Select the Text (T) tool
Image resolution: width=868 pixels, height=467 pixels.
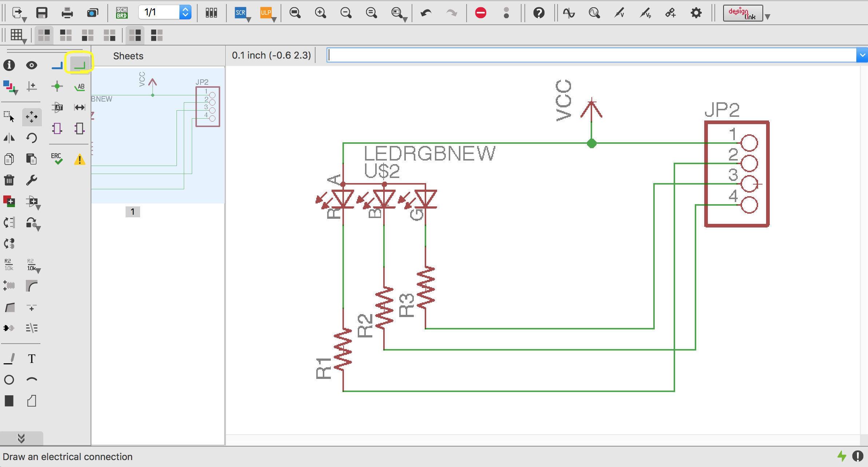pos(32,359)
